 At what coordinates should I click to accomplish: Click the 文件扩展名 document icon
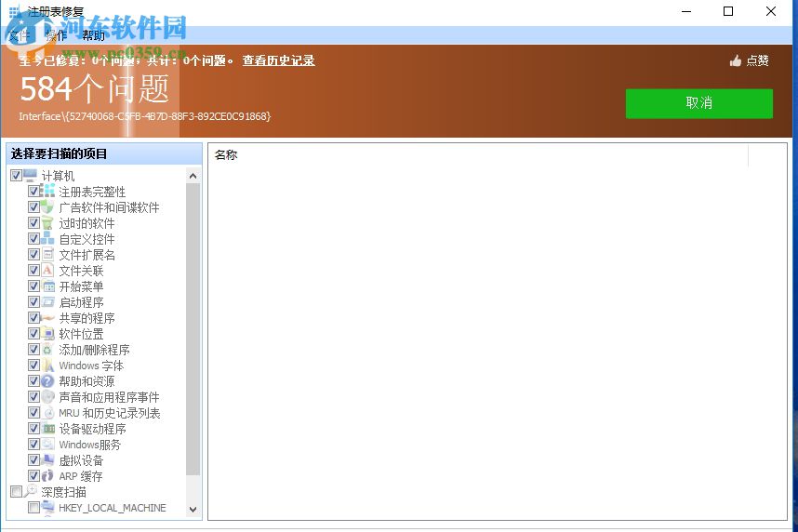(47, 255)
